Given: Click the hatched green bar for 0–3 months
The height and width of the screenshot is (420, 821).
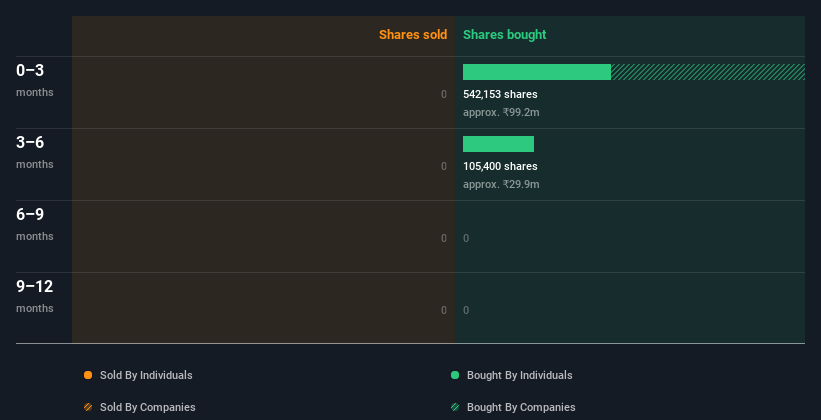Looking at the screenshot, I should coord(708,72).
